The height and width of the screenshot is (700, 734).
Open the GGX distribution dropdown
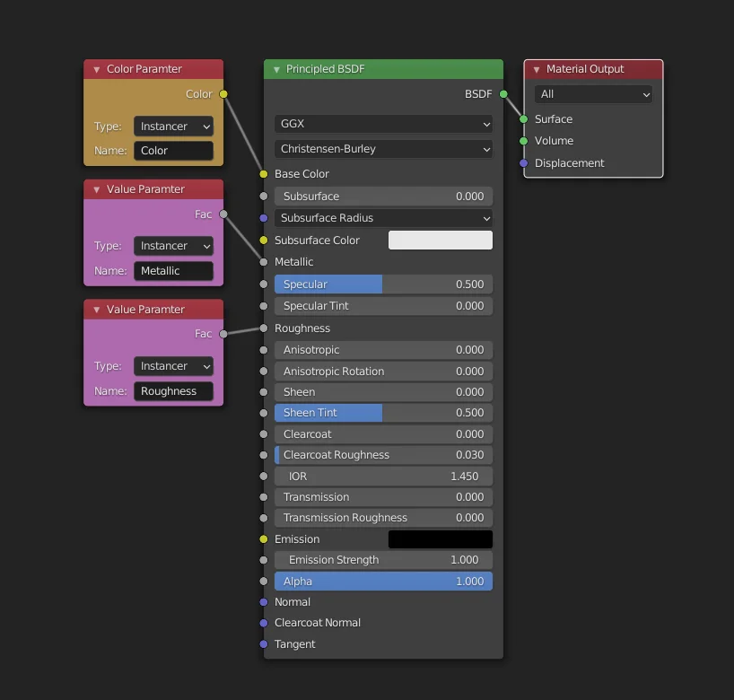point(383,124)
